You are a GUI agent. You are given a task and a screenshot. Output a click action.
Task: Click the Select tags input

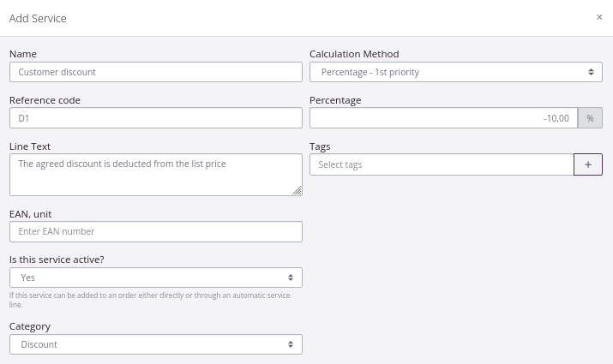point(441,164)
